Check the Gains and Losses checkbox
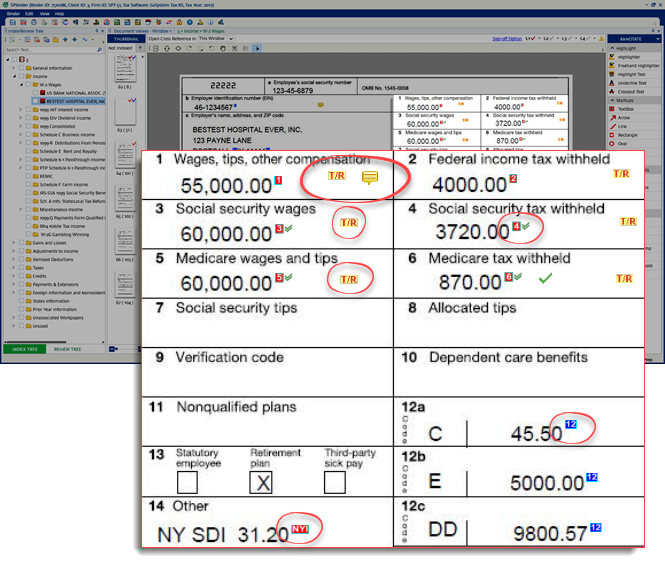 pos(22,243)
